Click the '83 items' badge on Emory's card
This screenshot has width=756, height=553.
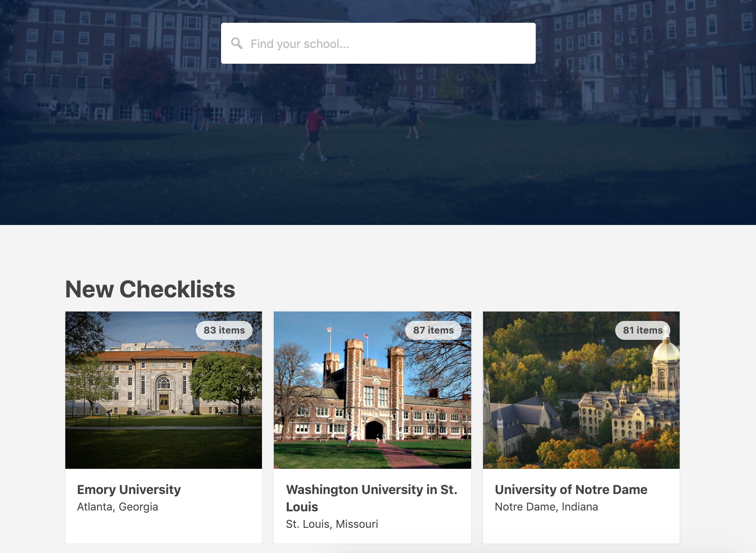(x=223, y=330)
